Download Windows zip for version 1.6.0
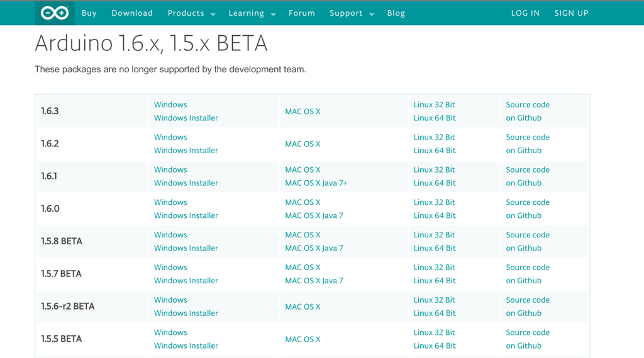 170,202
